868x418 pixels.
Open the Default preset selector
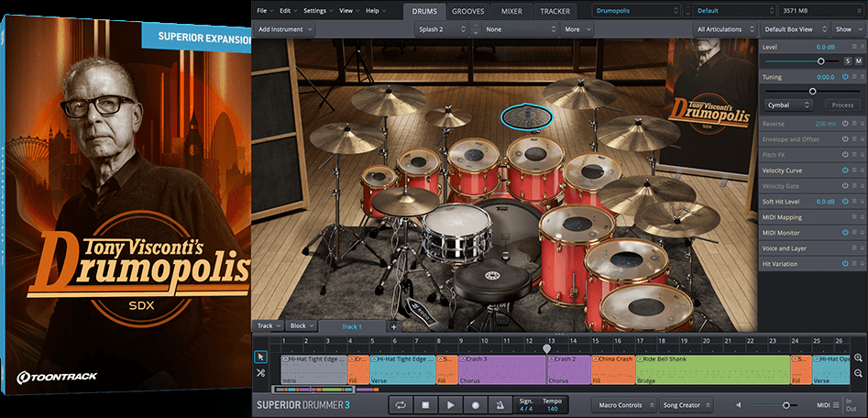(734, 10)
